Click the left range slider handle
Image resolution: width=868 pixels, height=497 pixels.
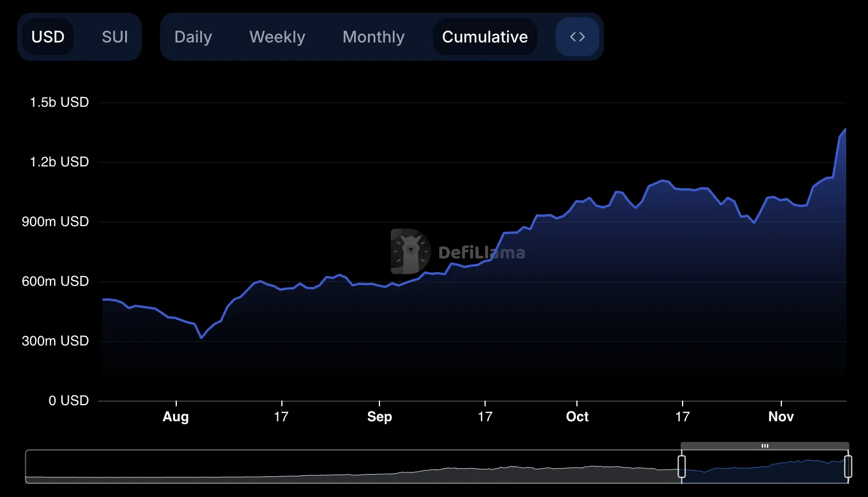click(x=681, y=466)
